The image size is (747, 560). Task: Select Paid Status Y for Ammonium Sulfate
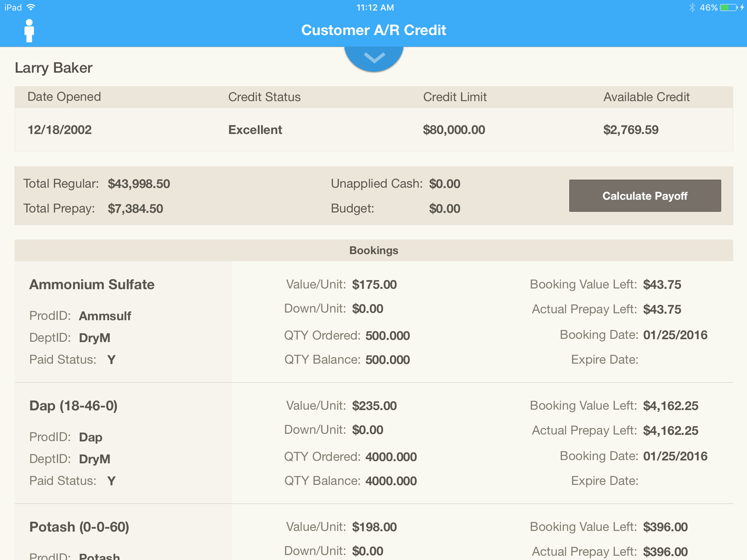click(x=112, y=360)
